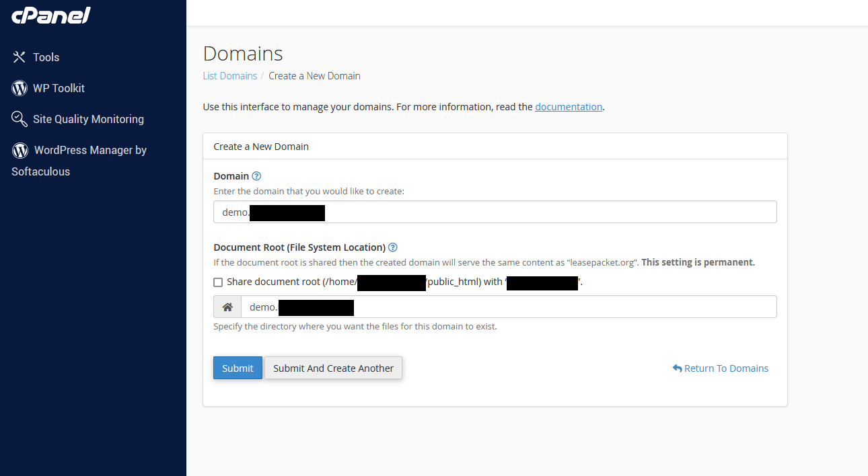Click the cPanel logo

point(50,15)
